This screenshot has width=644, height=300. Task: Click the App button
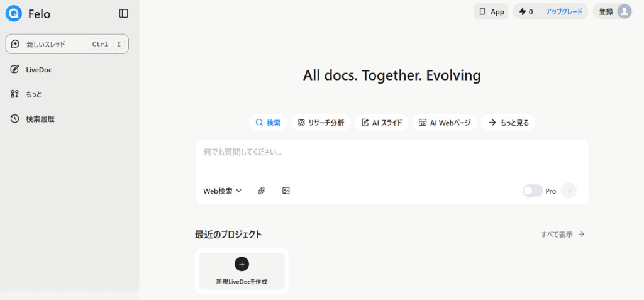point(491,11)
